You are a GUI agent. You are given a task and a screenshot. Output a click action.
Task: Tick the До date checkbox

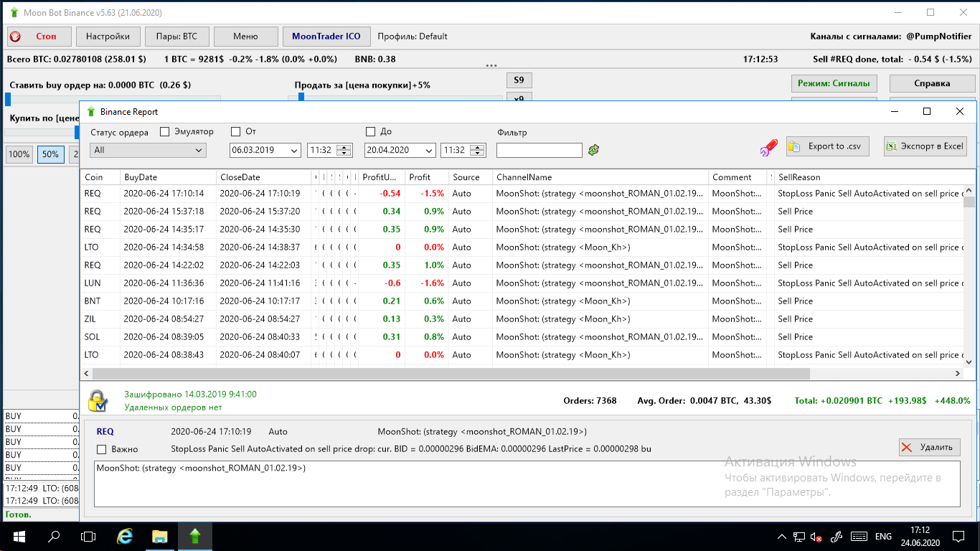(x=370, y=131)
